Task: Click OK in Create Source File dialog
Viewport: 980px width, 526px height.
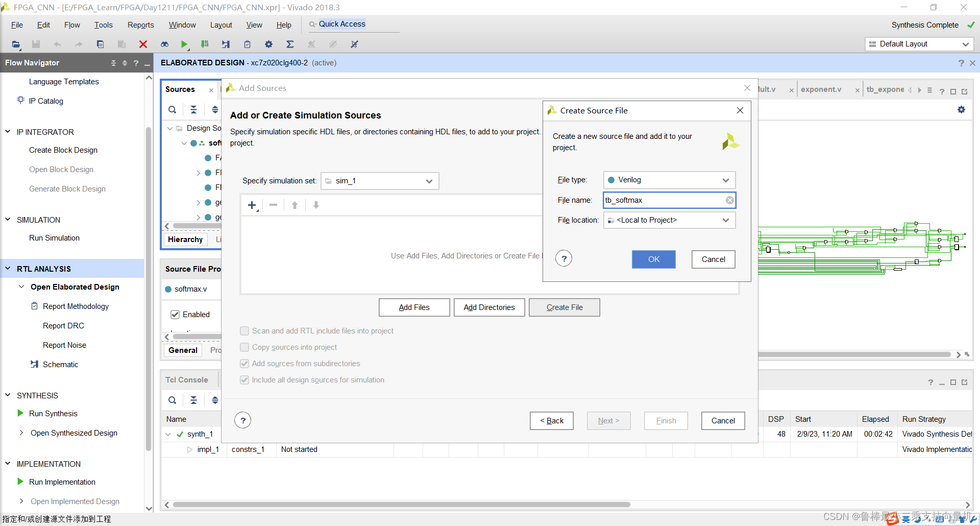Action: [653, 259]
